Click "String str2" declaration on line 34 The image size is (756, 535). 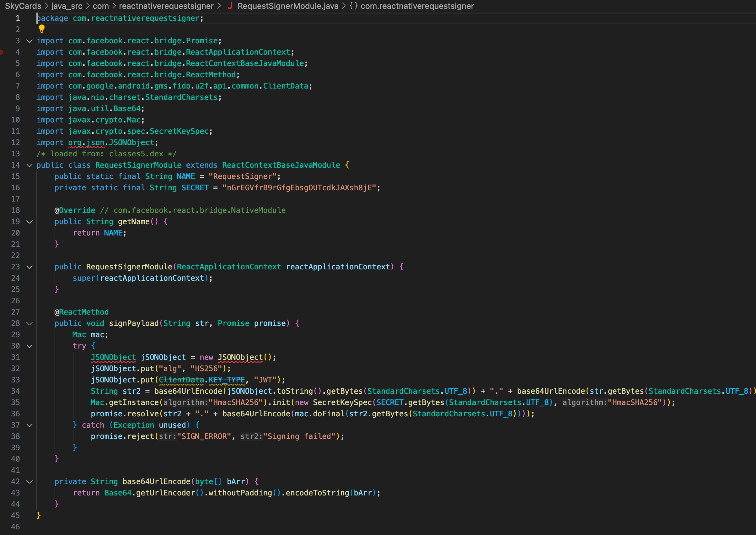pyautogui.click(x=115, y=392)
